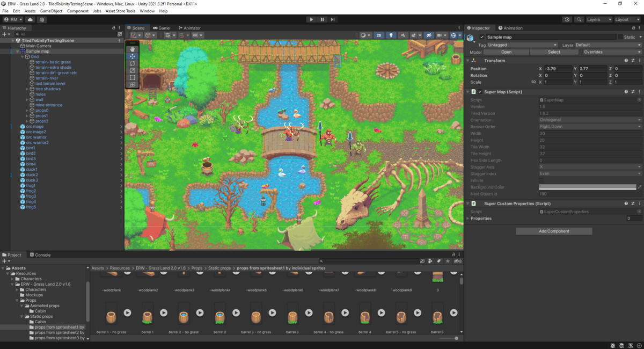The width and height of the screenshot is (644, 349).
Task: Expand the props0 hierarchy item
Action: (27, 111)
